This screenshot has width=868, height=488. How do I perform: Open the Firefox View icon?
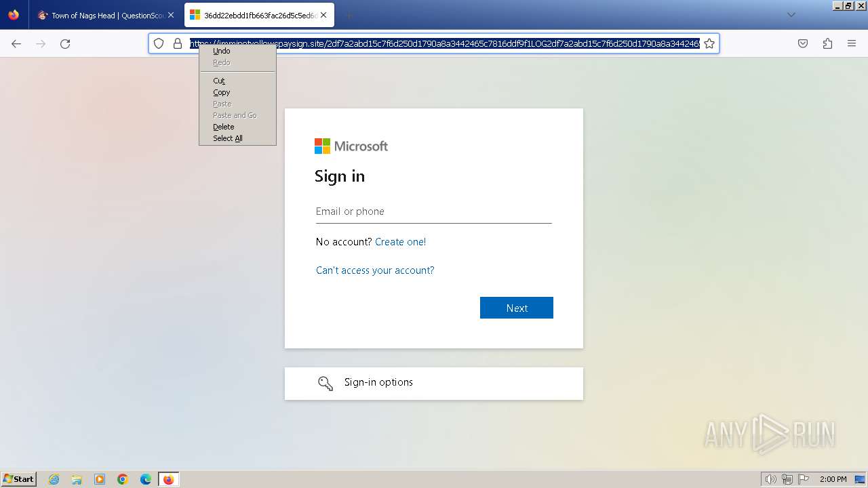point(14,15)
